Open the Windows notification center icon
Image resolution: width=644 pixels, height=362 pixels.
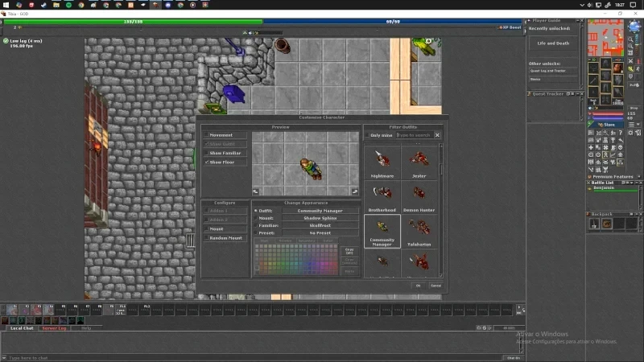coord(633,5)
